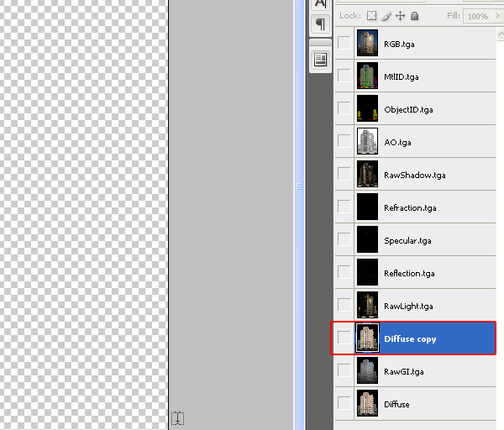Open the Character panel icon
The height and width of the screenshot is (430, 504).
(x=320, y=4)
